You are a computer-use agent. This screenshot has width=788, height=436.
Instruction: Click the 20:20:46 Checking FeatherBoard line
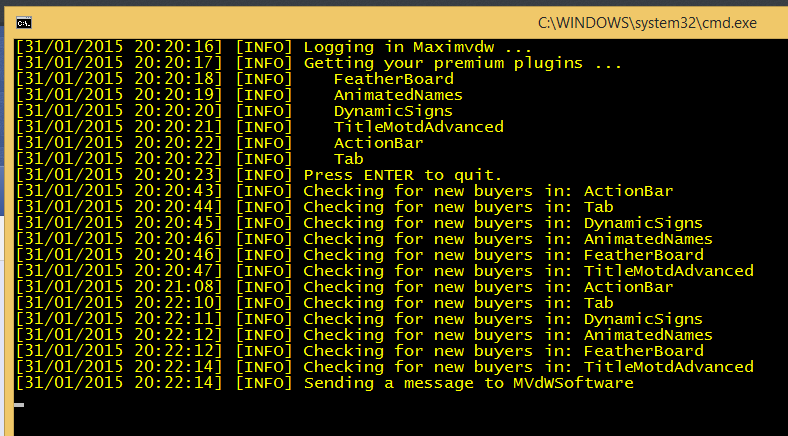(359, 255)
